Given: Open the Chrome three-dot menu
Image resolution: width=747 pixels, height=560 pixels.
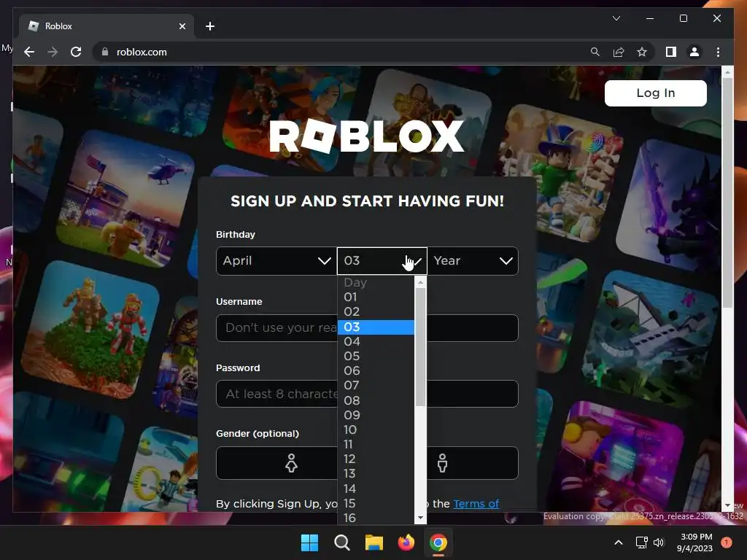Looking at the screenshot, I should [718, 52].
